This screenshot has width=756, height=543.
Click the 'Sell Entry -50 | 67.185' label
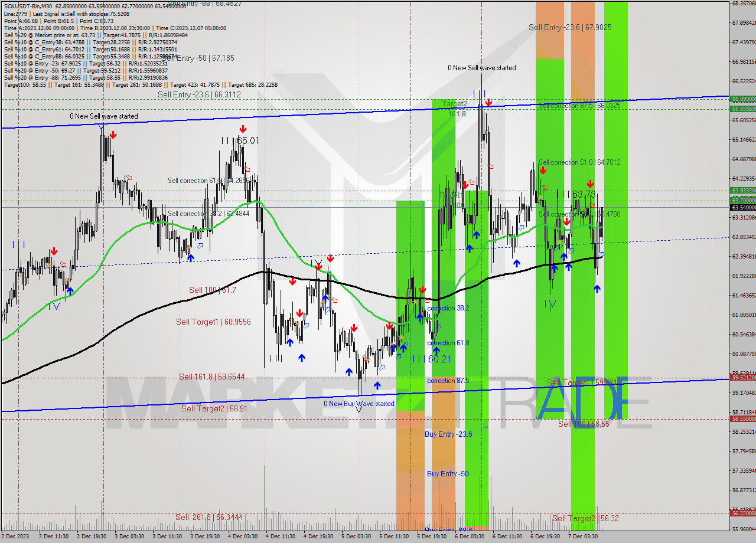click(198, 58)
